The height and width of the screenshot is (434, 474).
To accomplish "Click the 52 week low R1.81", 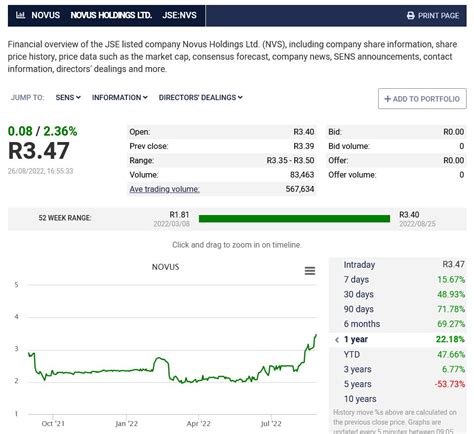I will pos(179,215).
